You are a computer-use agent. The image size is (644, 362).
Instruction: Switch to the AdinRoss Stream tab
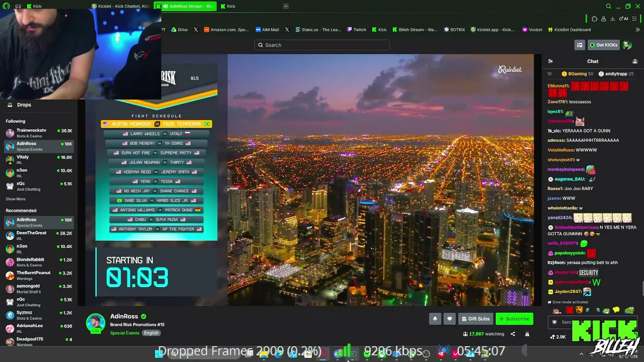[186, 6]
